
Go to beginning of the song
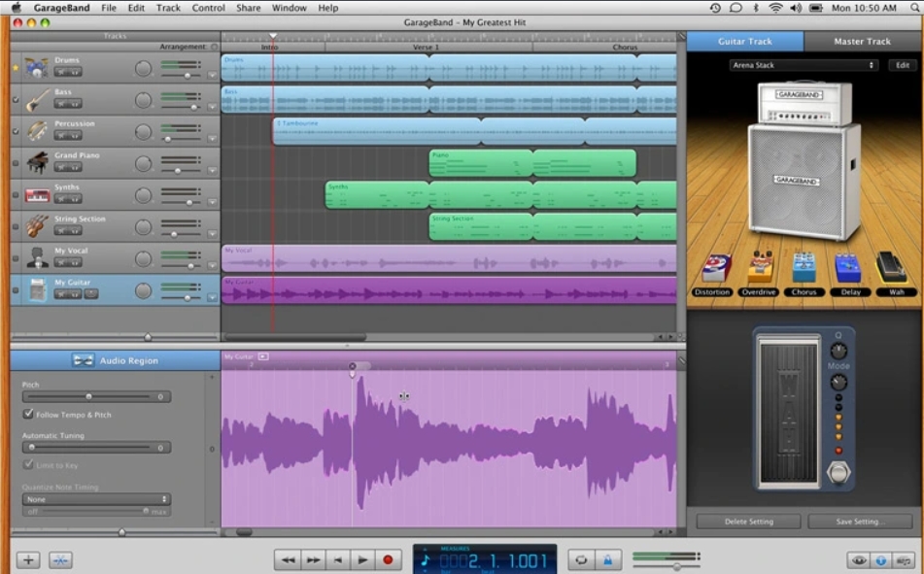tap(338, 559)
